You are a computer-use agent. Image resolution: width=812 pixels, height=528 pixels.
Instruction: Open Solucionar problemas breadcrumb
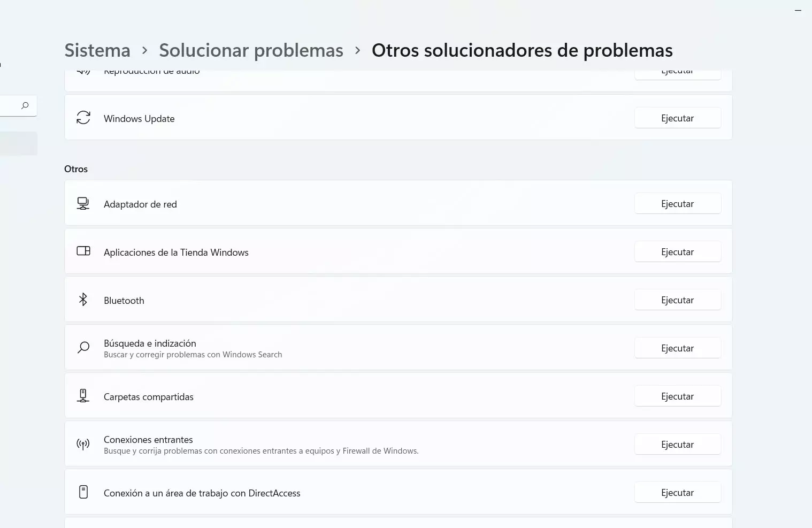[x=251, y=50]
